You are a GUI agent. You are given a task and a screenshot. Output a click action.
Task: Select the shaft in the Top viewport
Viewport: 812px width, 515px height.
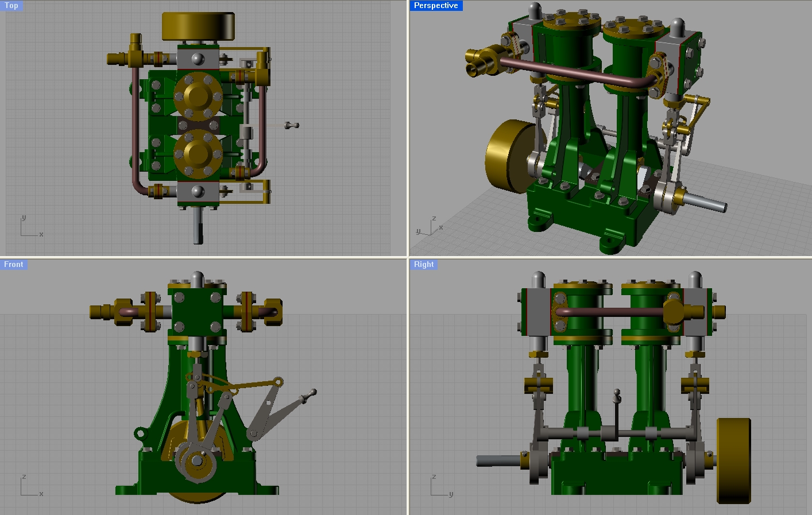[x=198, y=225]
